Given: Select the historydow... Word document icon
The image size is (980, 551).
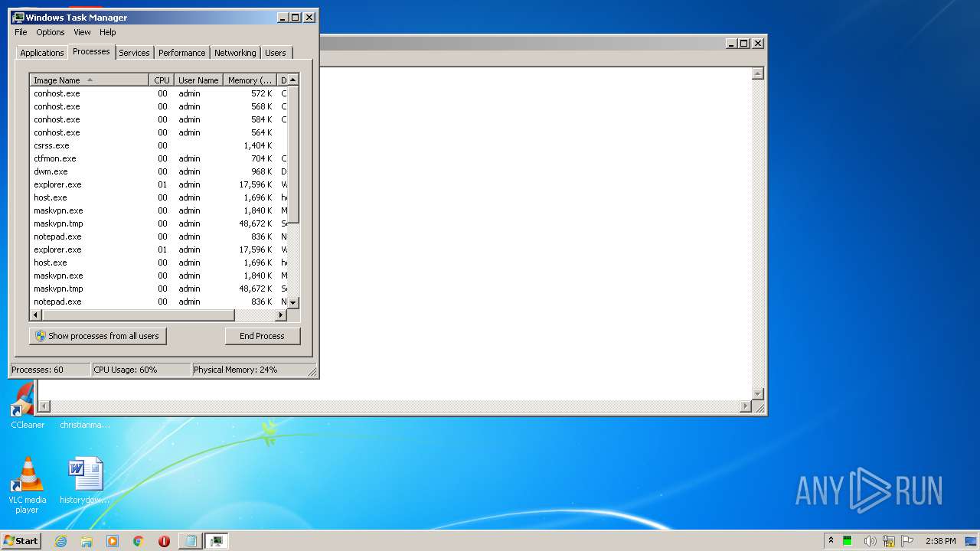Looking at the screenshot, I should (85, 481).
